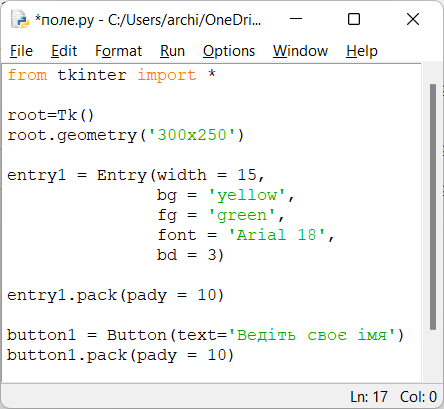The height and width of the screenshot is (409, 444).
Task: Click the 'Ln: 17' status bar entry
Action: 369,397
